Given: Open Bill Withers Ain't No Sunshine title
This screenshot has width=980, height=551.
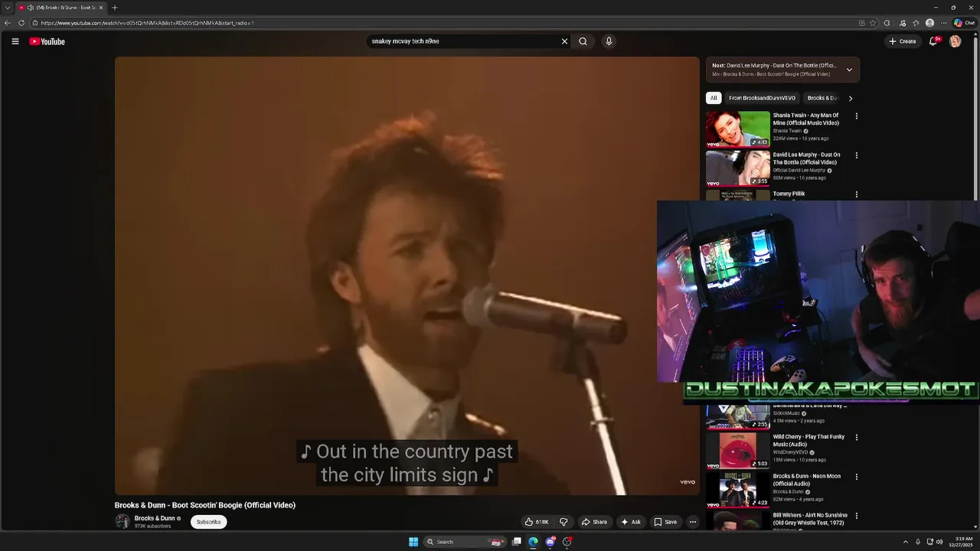Looking at the screenshot, I should click(x=810, y=519).
